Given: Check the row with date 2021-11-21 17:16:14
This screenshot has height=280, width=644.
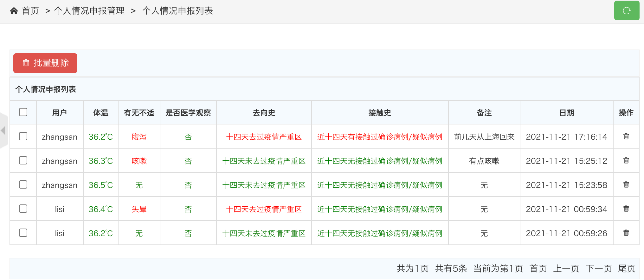Looking at the screenshot, I should click(x=23, y=136).
